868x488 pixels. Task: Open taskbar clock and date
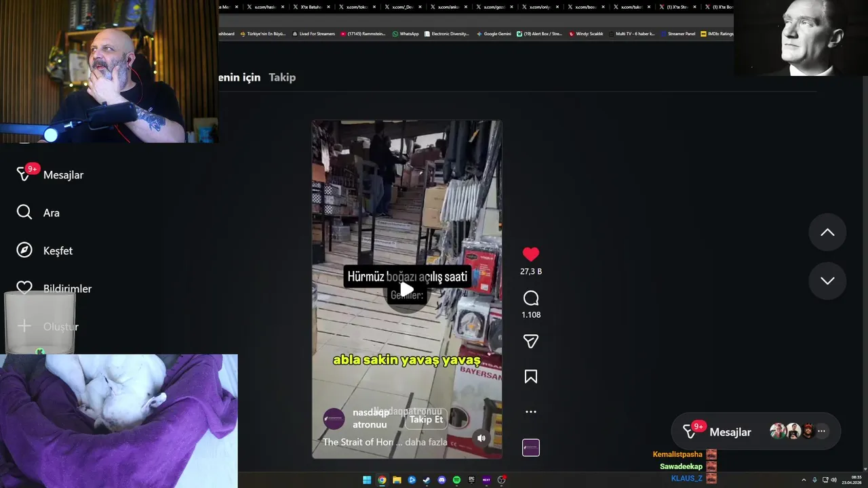pyautogui.click(x=853, y=480)
